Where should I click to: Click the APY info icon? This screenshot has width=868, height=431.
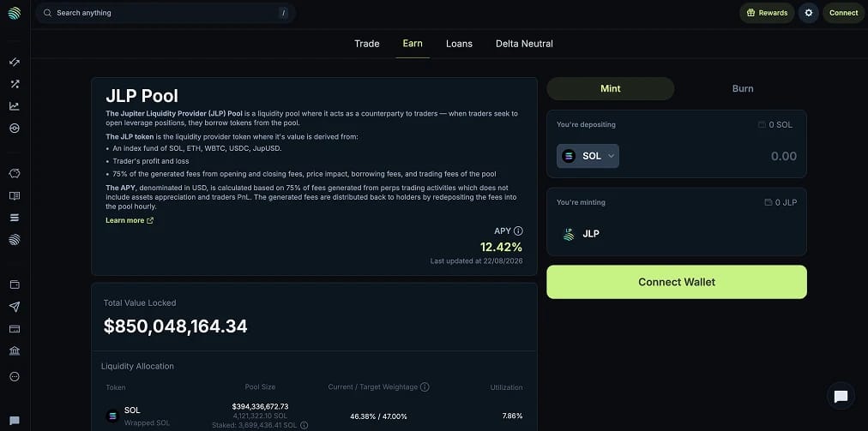[518, 230]
